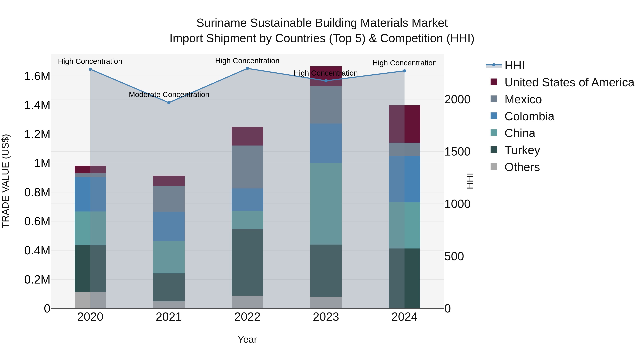The image size is (644, 362).
Task: Toggle the Others legend entry
Action: pos(515,167)
